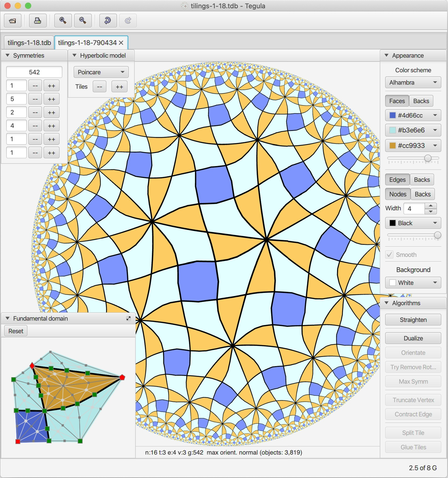
Task: Collapse the Appearance panel
Action: (x=386, y=56)
